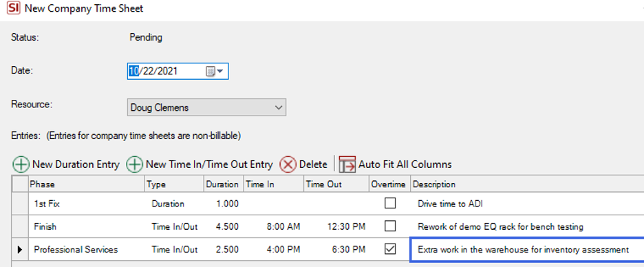This screenshot has width=644, height=267.
Task: Enable Overtime checkbox for 1st Fix row
Action: (x=389, y=203)
